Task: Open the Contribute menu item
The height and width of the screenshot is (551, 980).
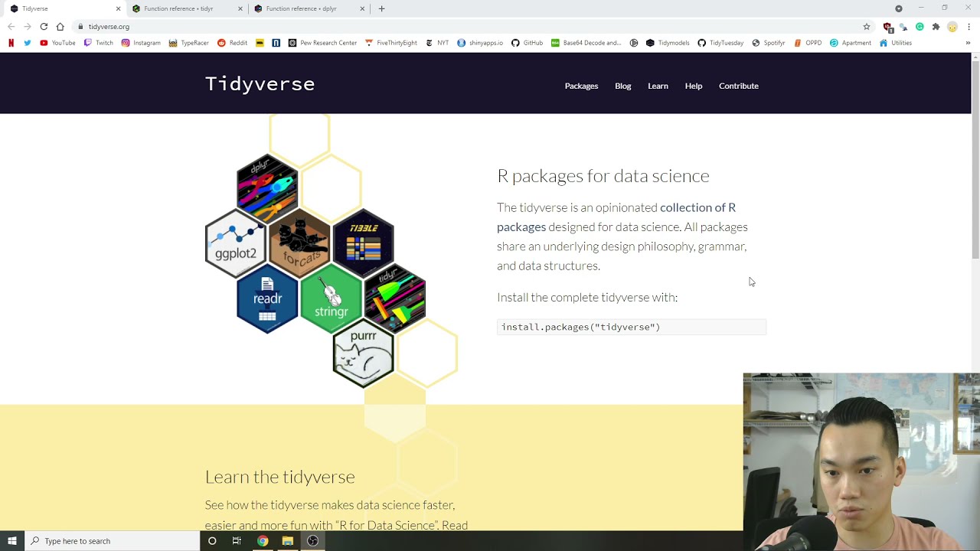Action: click(739, 86)
